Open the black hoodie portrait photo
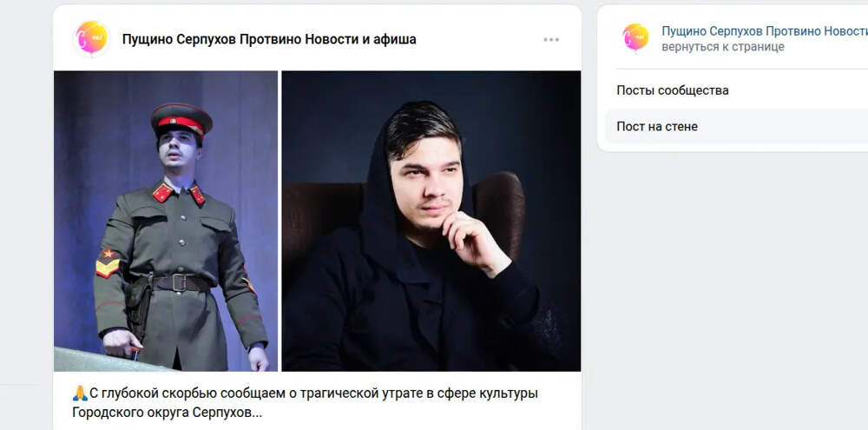The image size is (868, 430). pyautogui.click(x=431, y=222)
